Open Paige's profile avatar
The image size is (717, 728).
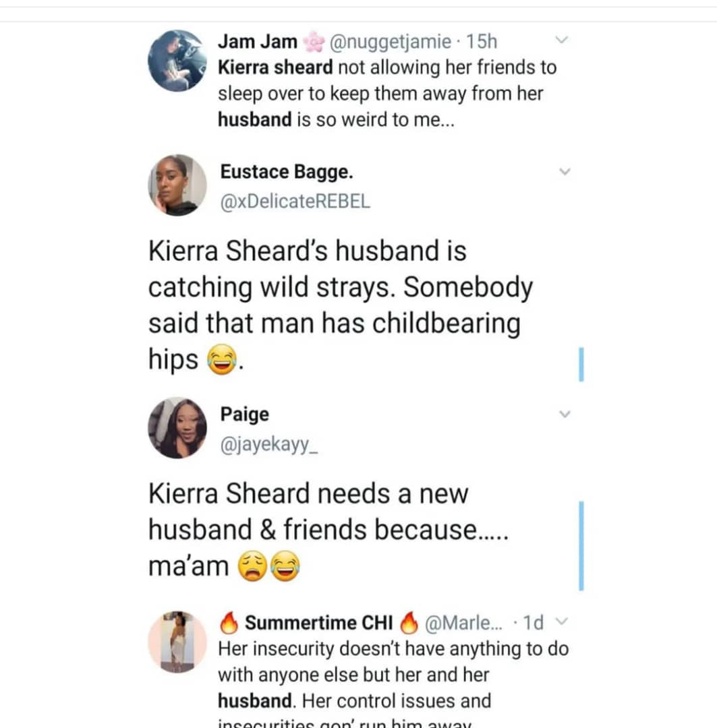click(177, 427)
